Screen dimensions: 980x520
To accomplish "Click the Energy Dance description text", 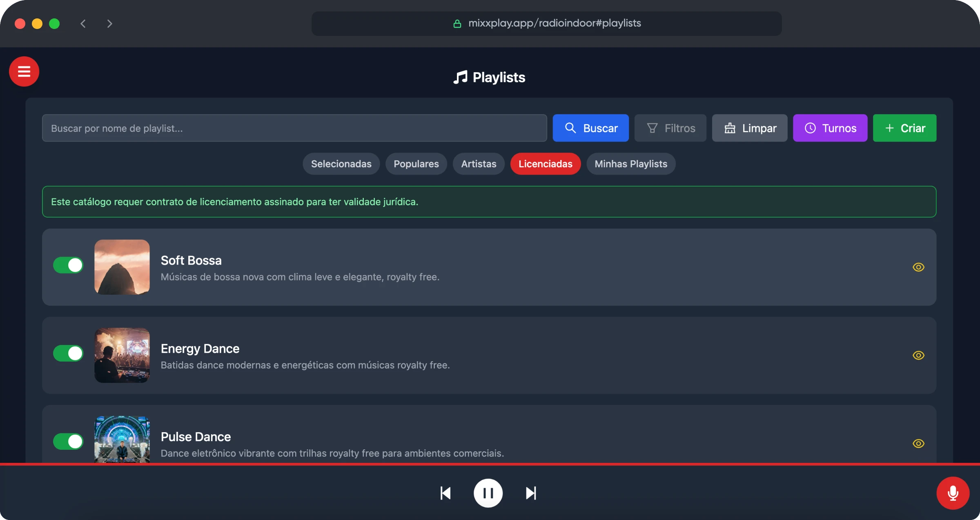I will (305, 365).
